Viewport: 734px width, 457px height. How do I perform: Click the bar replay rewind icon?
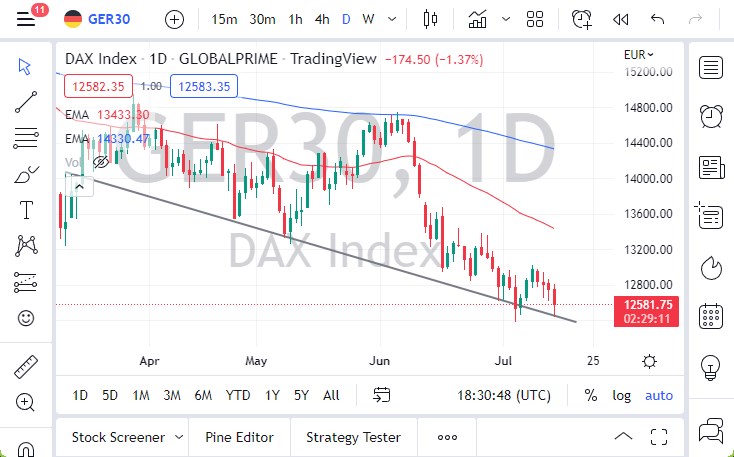(x=620, y=19)
